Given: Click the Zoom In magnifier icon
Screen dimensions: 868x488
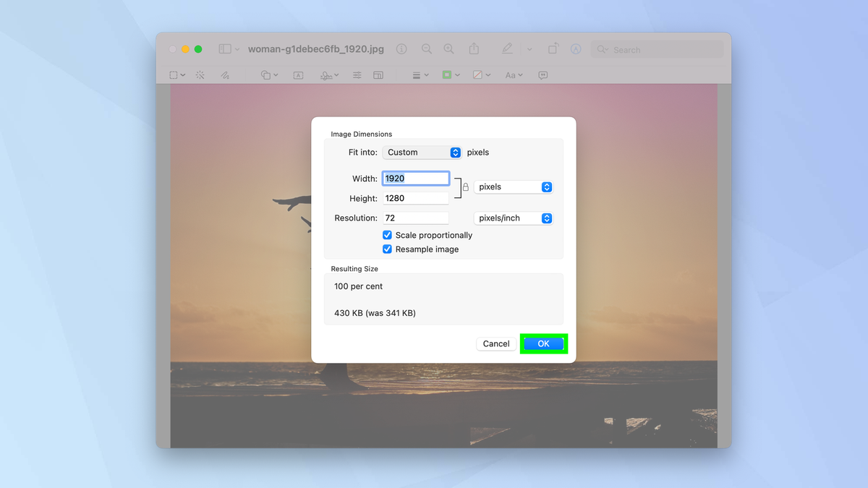Looking at the screenshot, I should tap(448, 48).
